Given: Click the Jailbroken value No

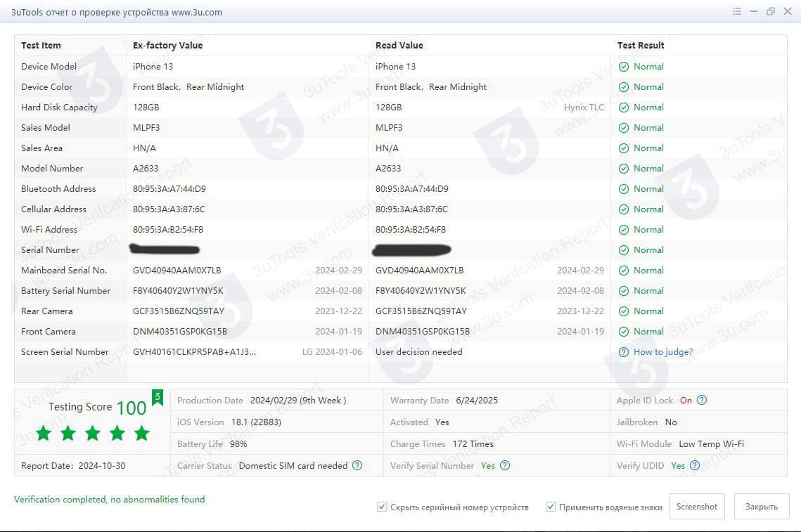Looking at the screenshot, I should point(671,422).
